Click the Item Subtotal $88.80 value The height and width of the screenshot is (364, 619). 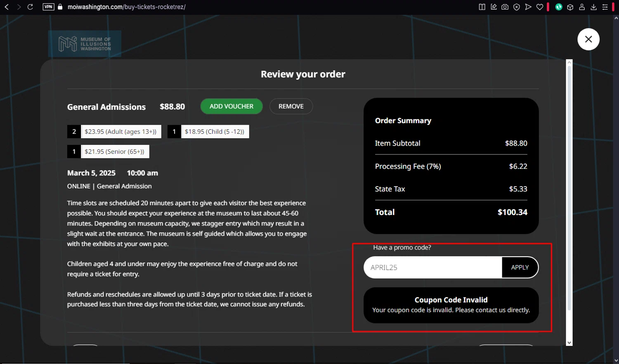pos(516,143)
